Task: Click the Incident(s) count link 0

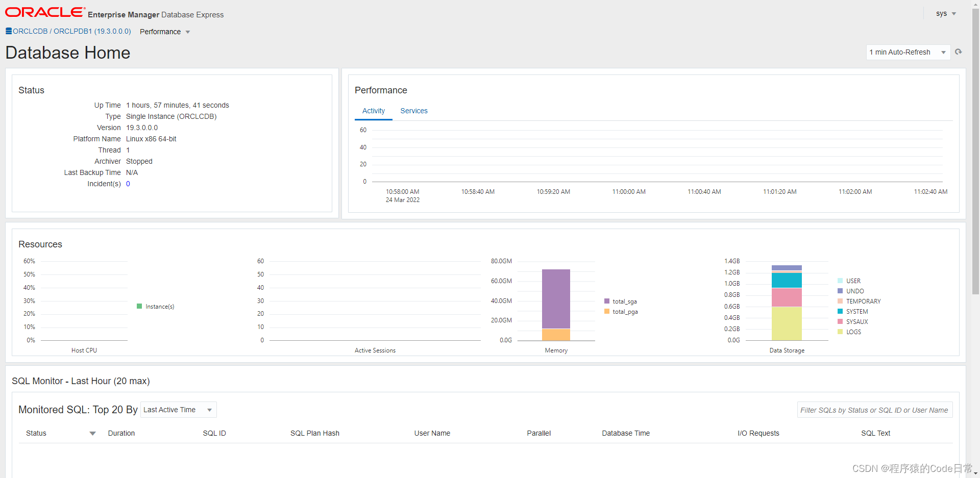Action: coord(128,184)
